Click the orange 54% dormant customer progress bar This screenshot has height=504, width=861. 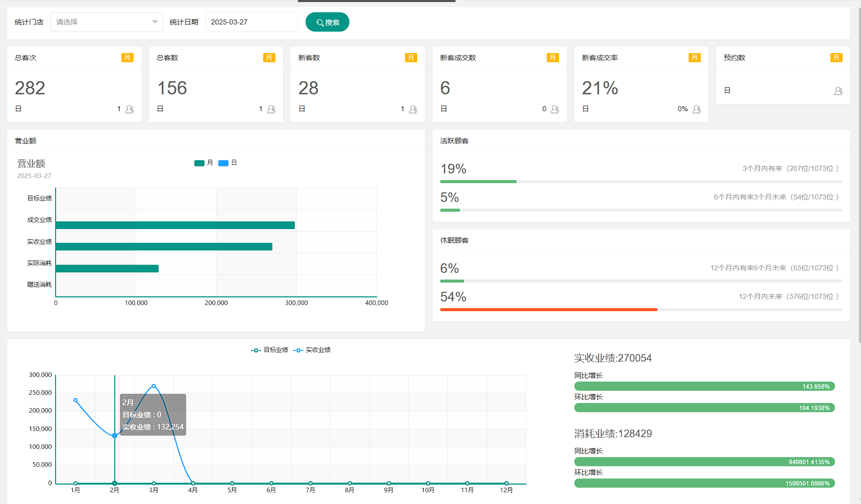coord(548,310)
